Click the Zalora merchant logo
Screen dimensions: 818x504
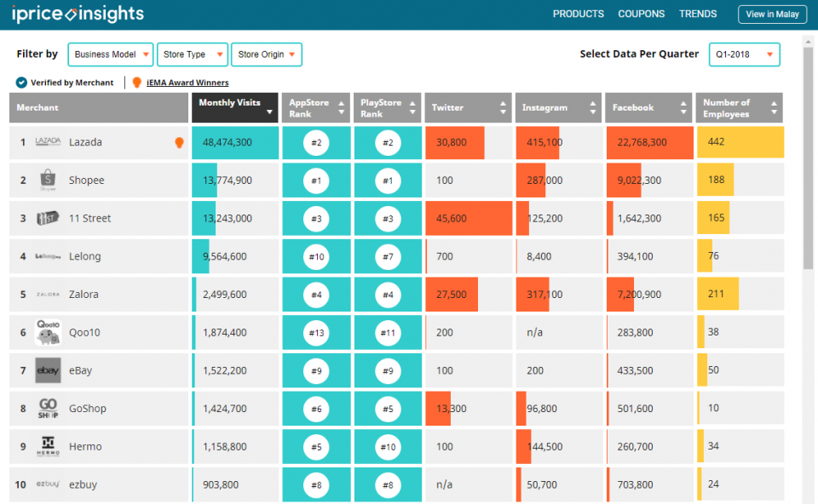pyautogui.click(x=48, y=295)
